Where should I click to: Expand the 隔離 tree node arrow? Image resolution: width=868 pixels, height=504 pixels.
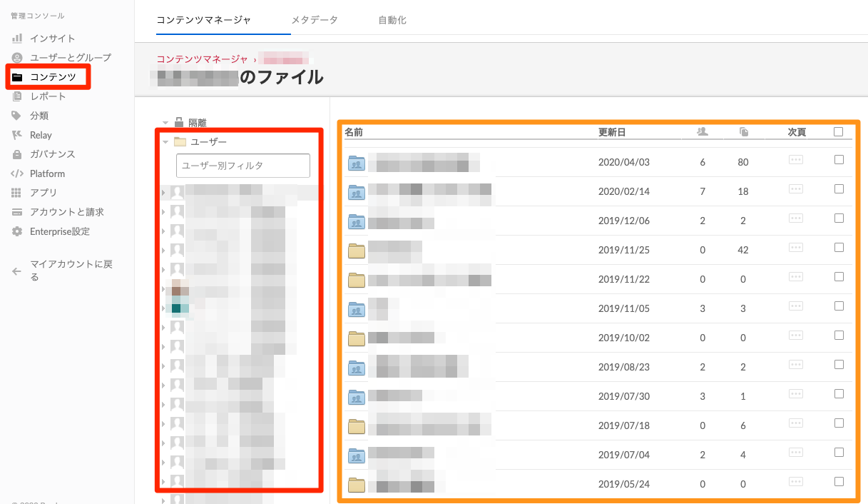point(165,123)
